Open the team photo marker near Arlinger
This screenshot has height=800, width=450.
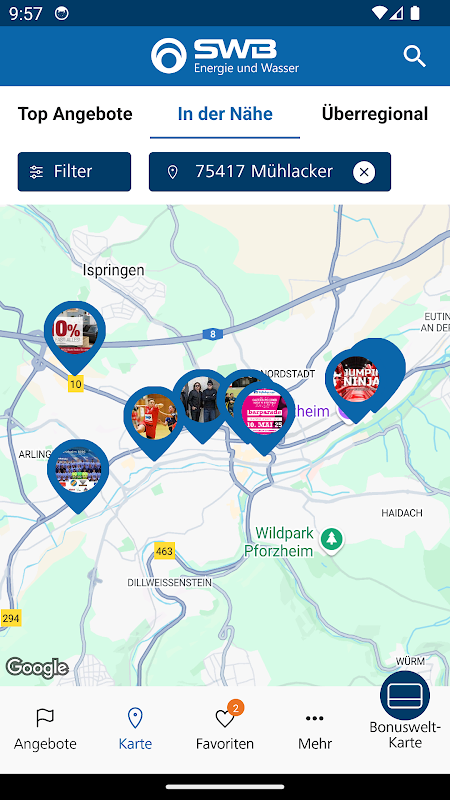click(x=78, y=472)
